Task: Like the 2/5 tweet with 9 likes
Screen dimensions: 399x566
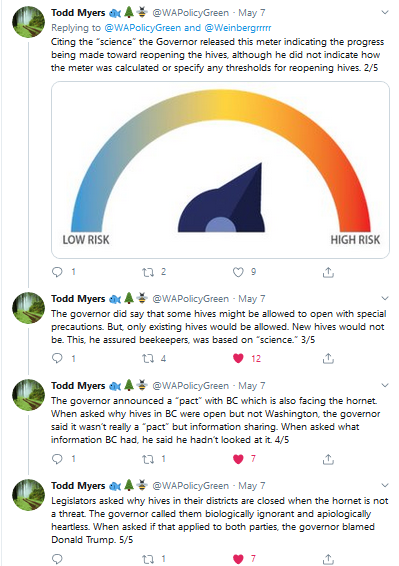Action: (x=238, y=272)
